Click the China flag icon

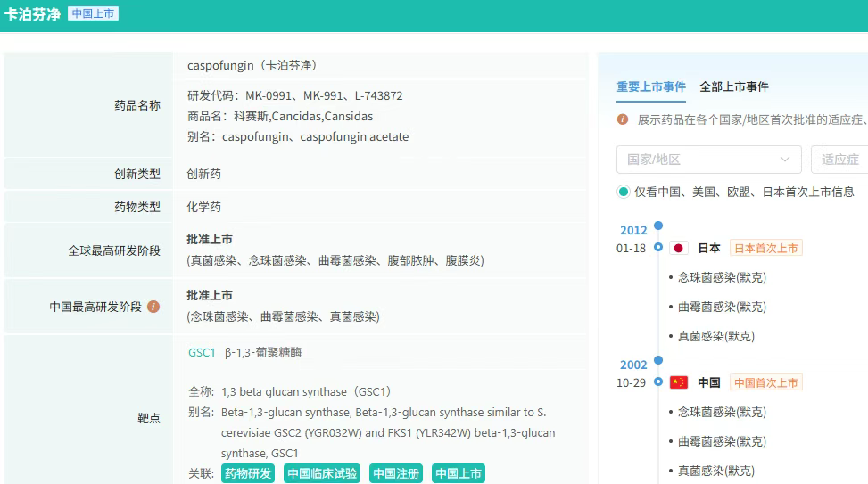click(679, 382)
